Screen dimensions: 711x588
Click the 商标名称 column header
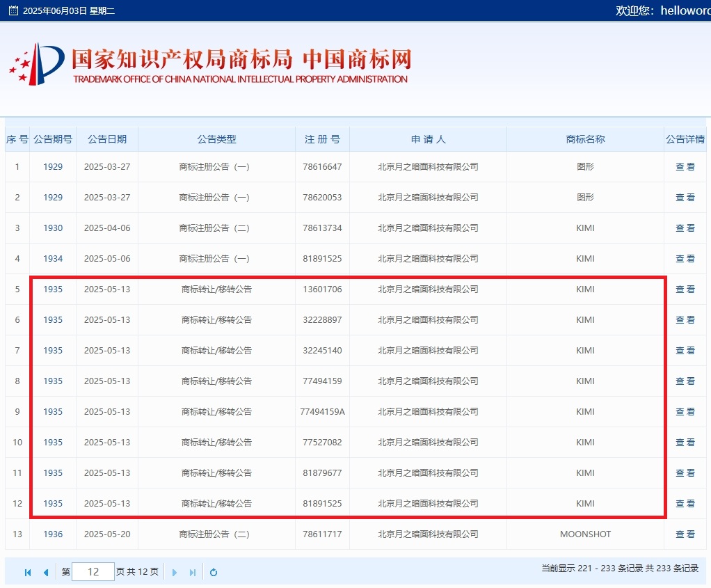585,139
